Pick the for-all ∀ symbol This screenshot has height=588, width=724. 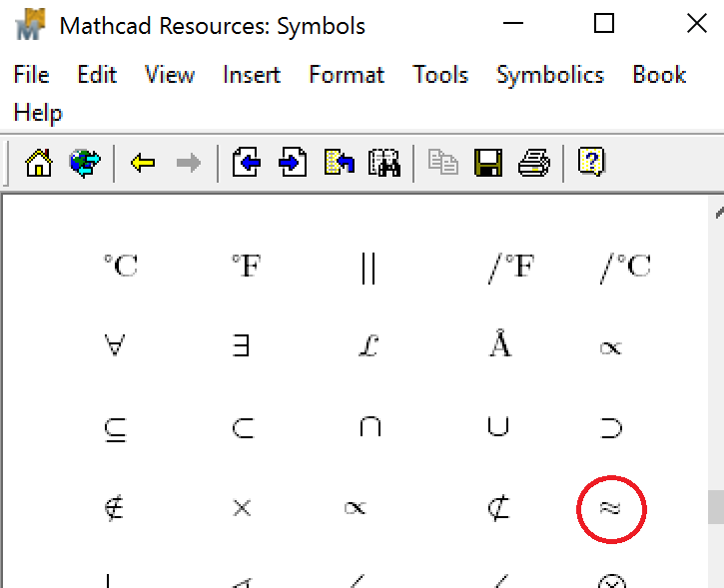point(115,345)
